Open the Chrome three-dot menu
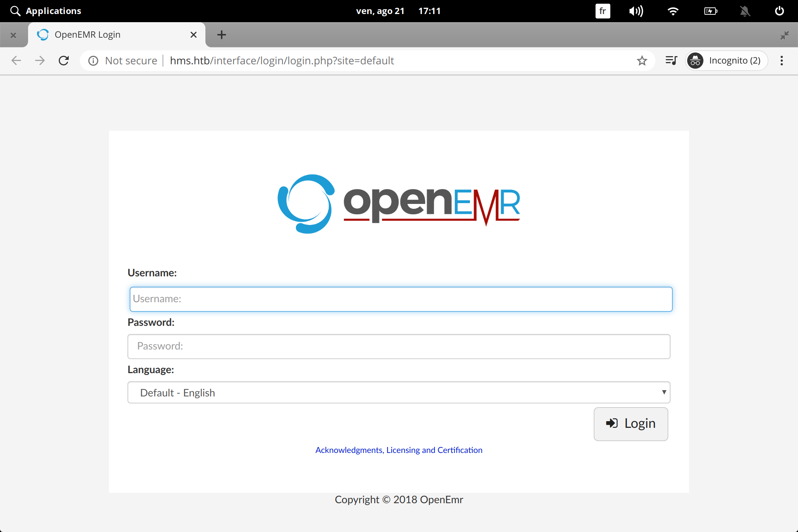 click(782, 61)
